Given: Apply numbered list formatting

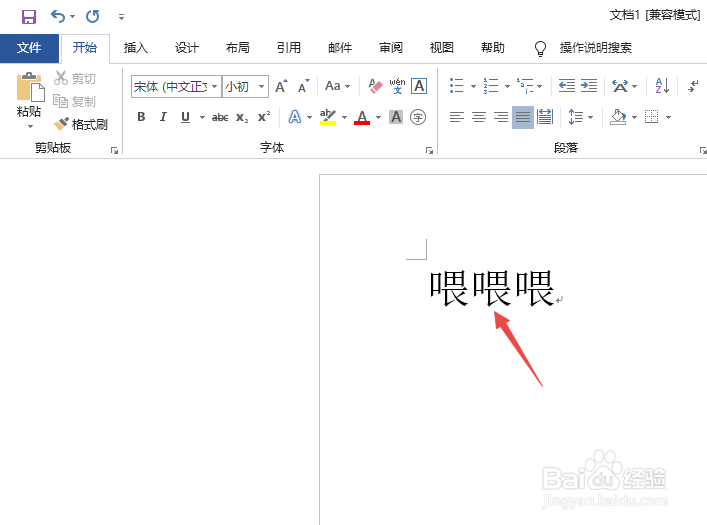Looking at the screenshot, I should [x=491, y=86].
